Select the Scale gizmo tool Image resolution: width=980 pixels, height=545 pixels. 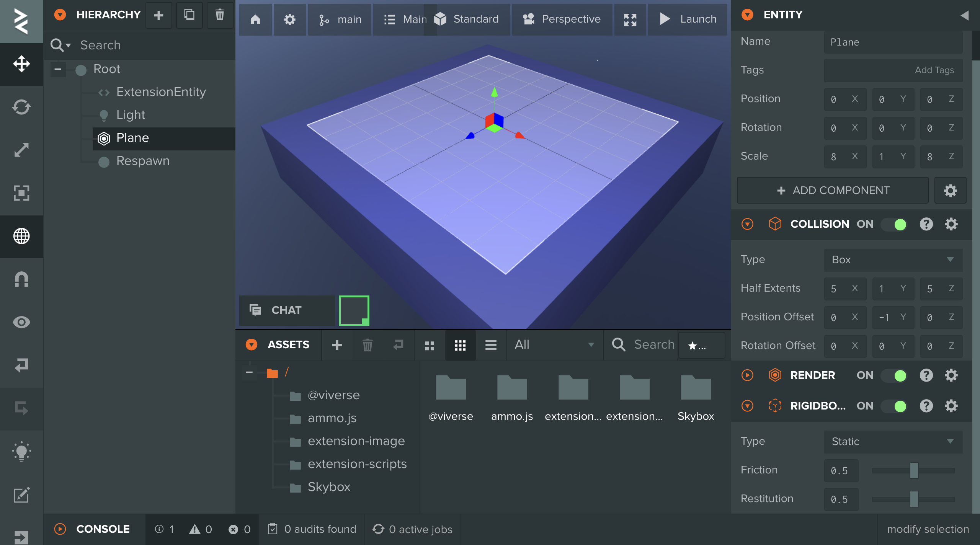point(21,150)
